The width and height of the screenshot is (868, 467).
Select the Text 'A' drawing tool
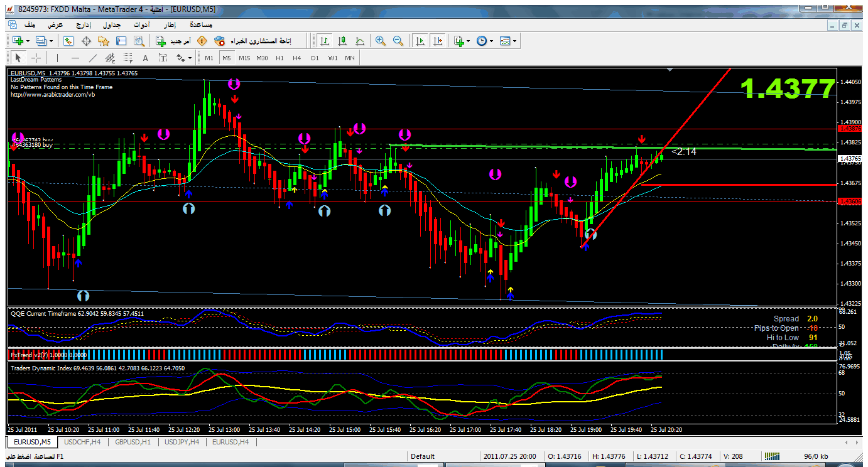[145, 58]
